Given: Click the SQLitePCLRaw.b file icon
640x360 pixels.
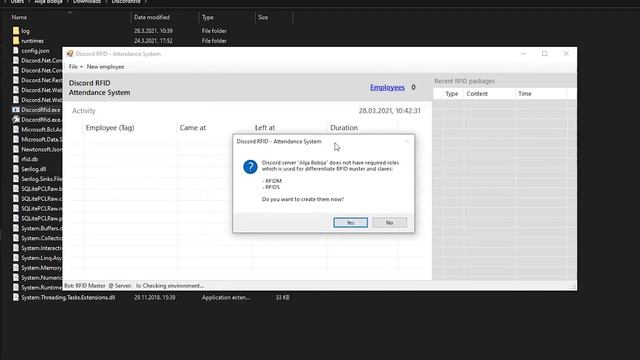Looking at the screenshot, I should coord(16,189).
